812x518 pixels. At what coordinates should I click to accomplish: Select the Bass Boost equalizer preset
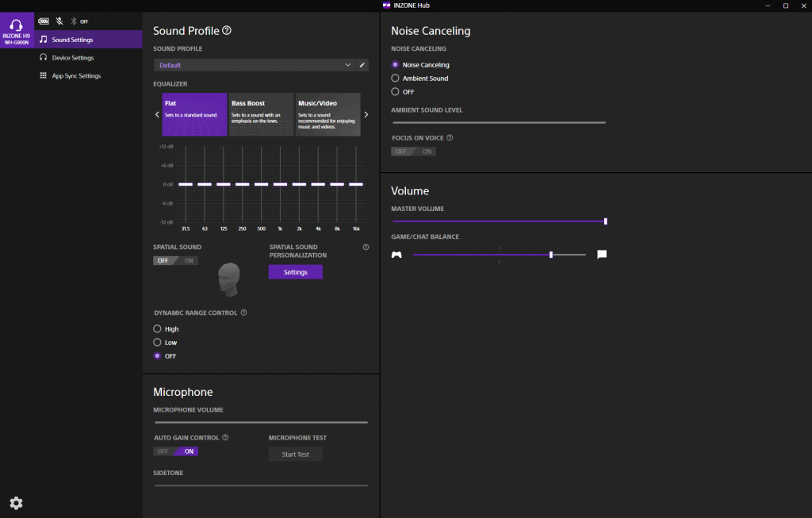(261, 114)
